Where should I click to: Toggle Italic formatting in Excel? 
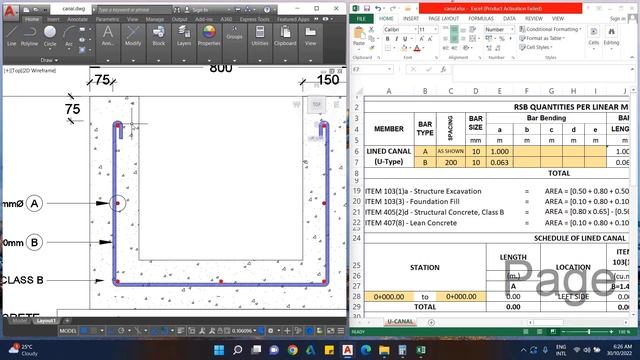396,39
